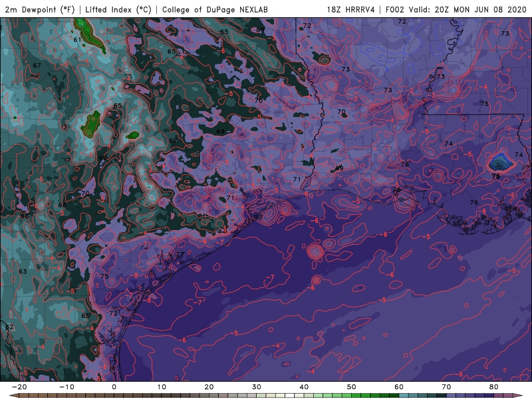The image size is (532, 399).
Task: Click the white swatch in the color bar
Action: tap(289, 395)
